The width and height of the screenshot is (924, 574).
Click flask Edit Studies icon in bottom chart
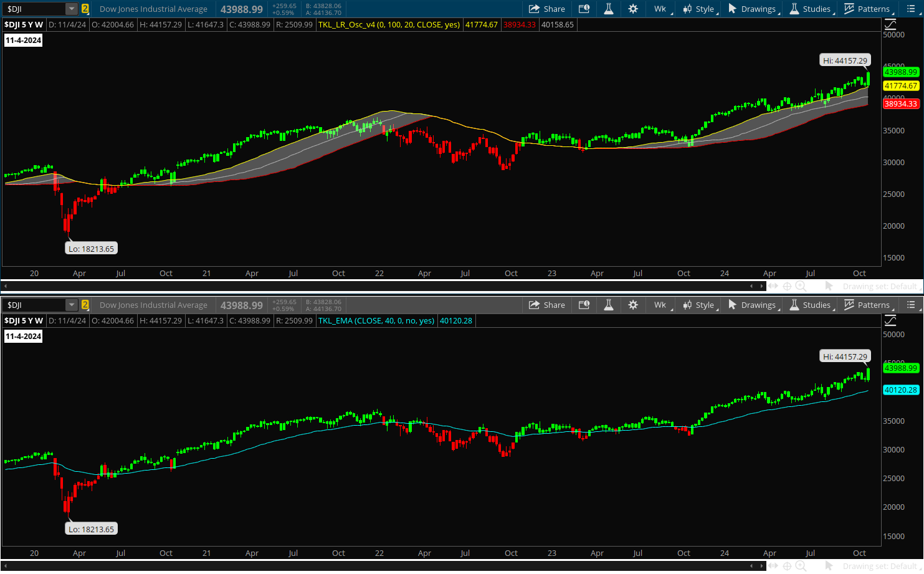click(x=609, y=305)
